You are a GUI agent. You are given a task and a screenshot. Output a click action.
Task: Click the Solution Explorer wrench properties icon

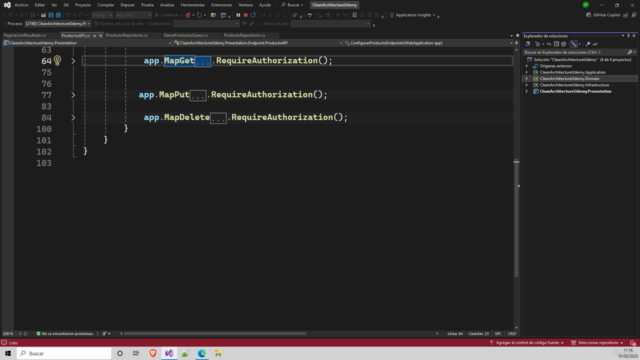(x=588, y=44)
